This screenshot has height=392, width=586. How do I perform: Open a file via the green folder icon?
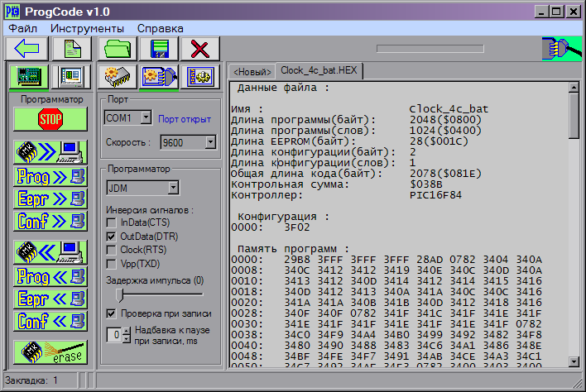pos(118,49)
